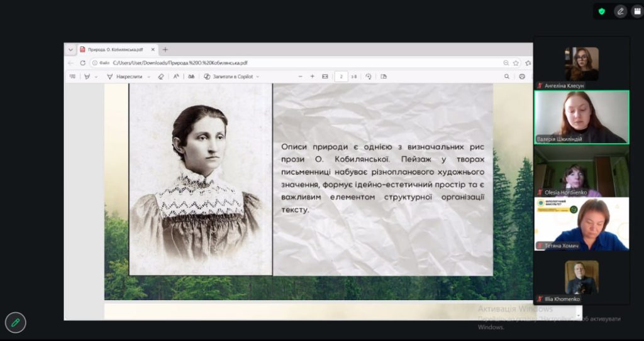
Task: Click the PDF search magnifier icon
Action: (507, 77)
